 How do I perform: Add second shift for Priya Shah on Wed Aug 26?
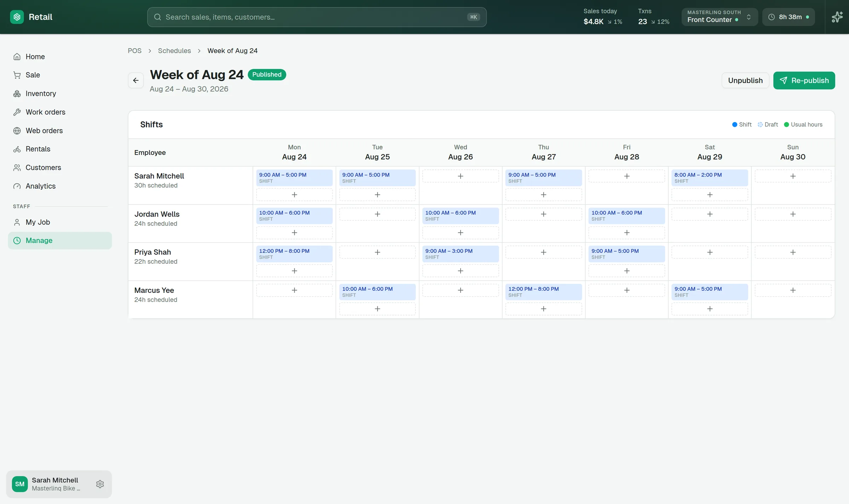[x=460, y=271]
